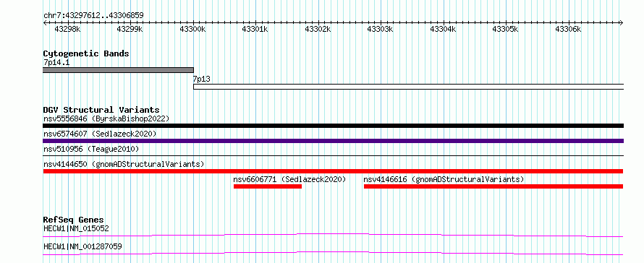
Task: Click the DGV Structural Variants heading
Action: 101,110
